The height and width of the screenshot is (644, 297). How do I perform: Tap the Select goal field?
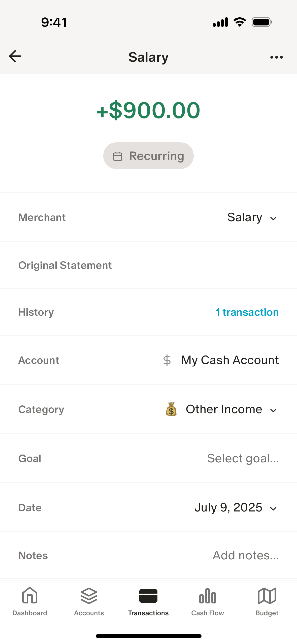243,458
